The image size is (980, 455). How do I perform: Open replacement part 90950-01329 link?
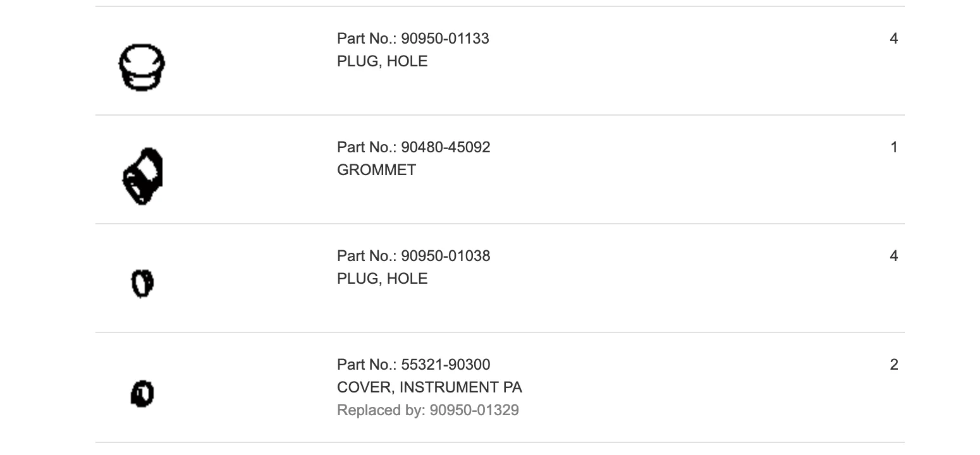[474, 410]
